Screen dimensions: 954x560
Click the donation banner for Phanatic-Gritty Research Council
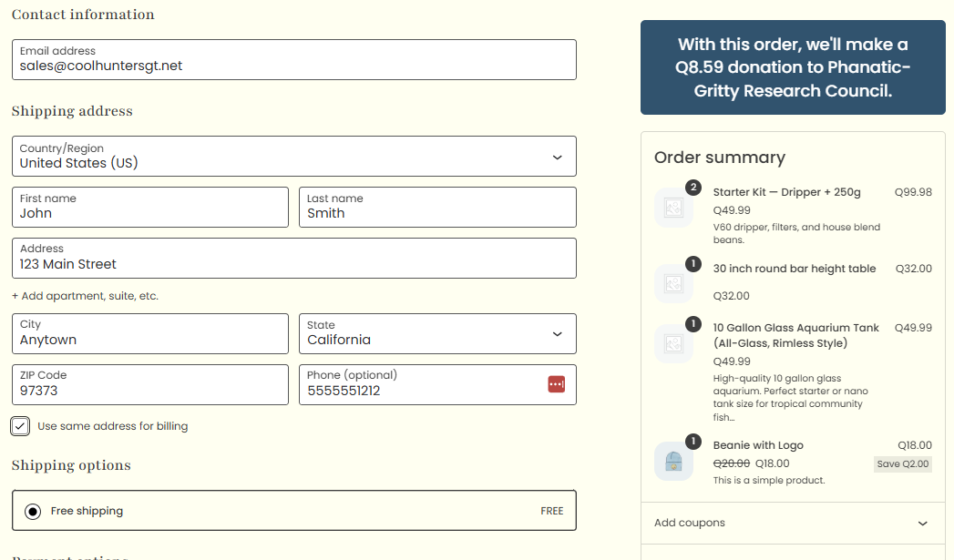pos(793,67)
